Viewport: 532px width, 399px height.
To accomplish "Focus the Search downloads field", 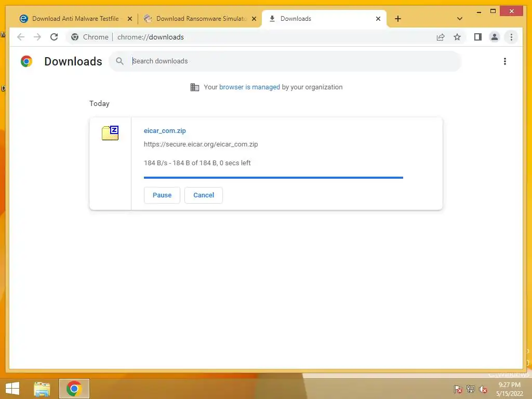I will (285, 61).
